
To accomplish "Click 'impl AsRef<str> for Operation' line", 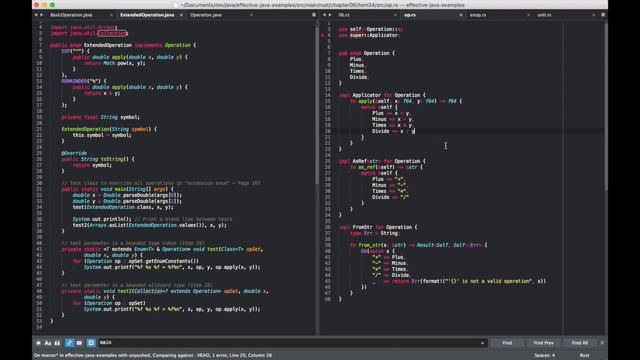I will click(382, 161).
